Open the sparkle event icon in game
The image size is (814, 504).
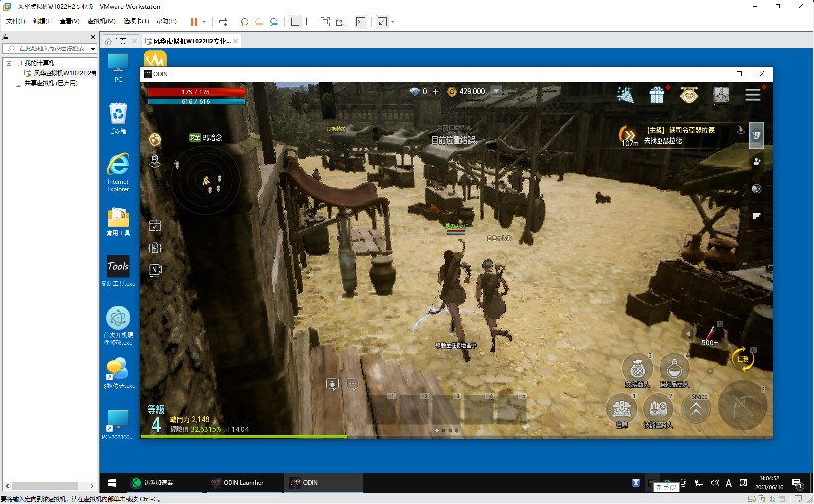625,95
